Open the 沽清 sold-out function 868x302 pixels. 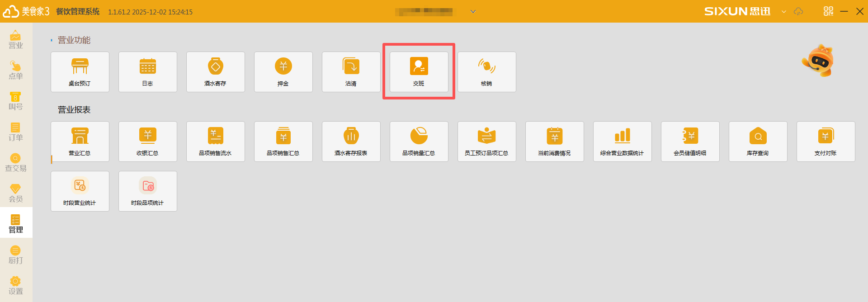pyautogui.click(x=351, y=72)
